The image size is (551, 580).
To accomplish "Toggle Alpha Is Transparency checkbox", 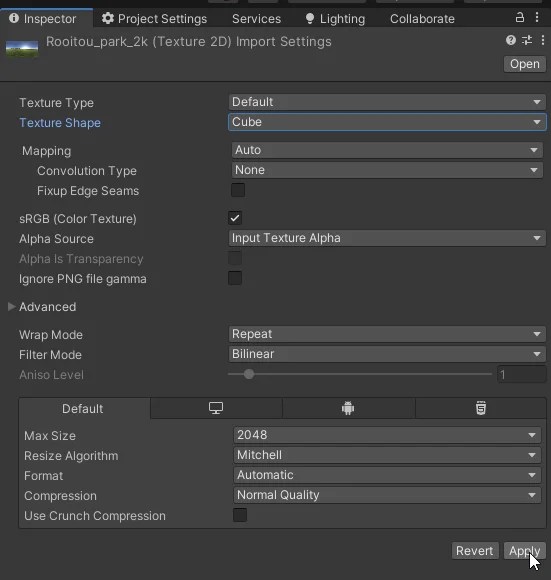I will [x=235, y=258].
